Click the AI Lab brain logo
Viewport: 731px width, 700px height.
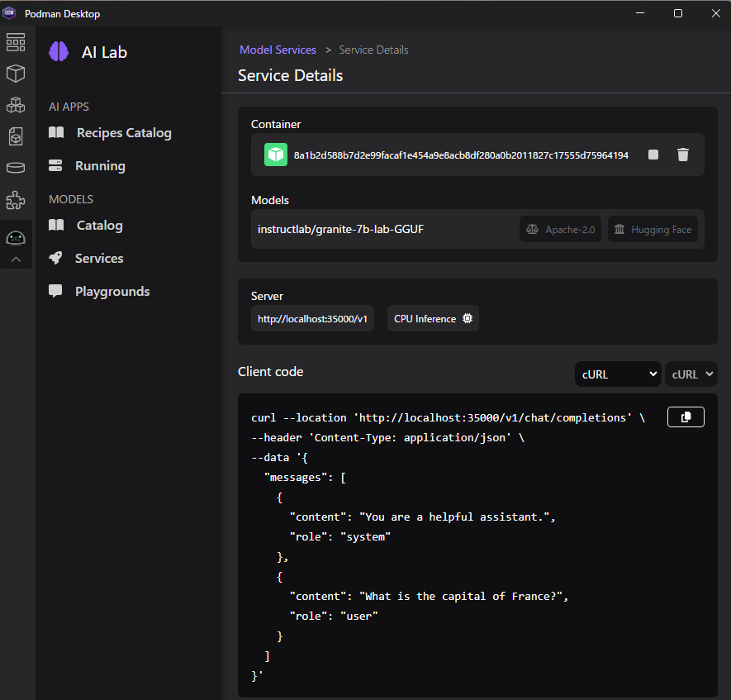(x=59, y=52)
